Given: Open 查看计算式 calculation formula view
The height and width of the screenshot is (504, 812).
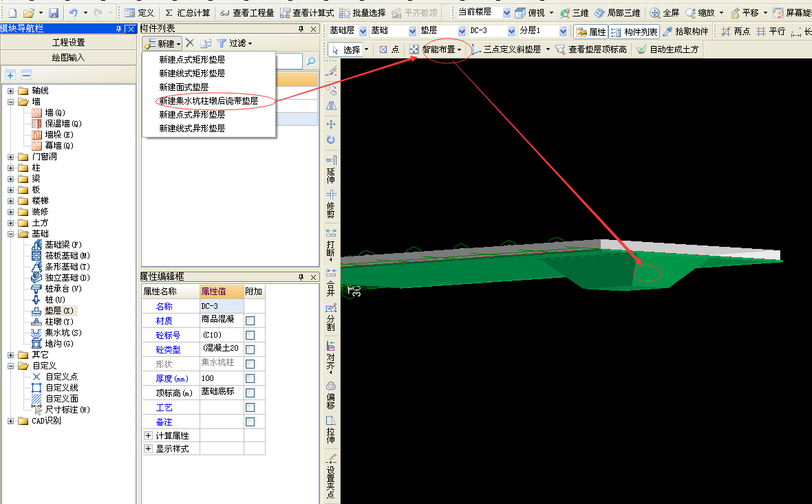Looking at the screenshot, I should click(307, 12).
